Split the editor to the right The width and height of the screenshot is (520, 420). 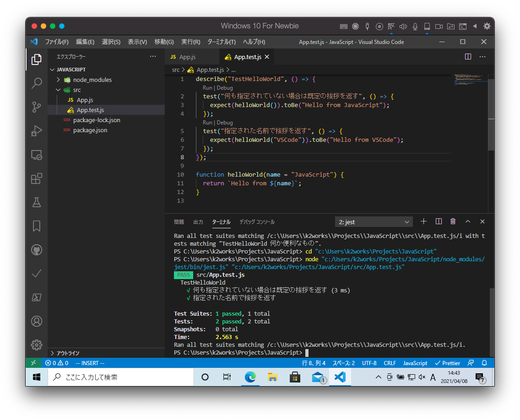(x=468, y=57)
